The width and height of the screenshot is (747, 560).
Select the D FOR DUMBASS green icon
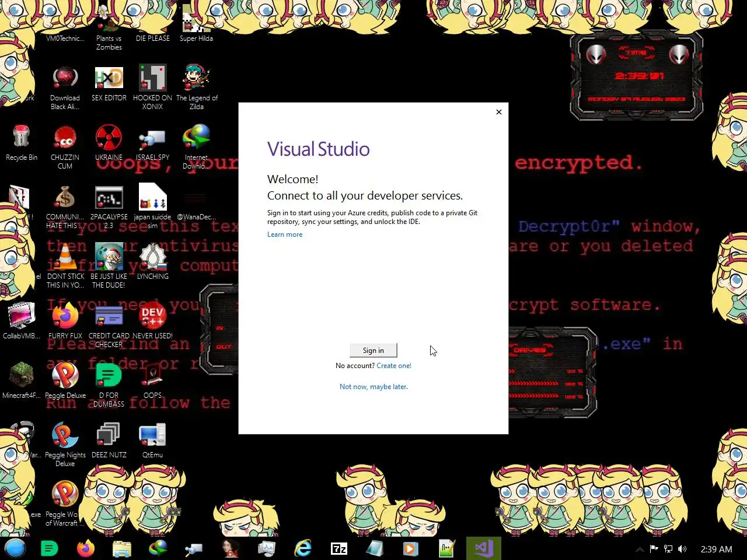click(109, 385)
